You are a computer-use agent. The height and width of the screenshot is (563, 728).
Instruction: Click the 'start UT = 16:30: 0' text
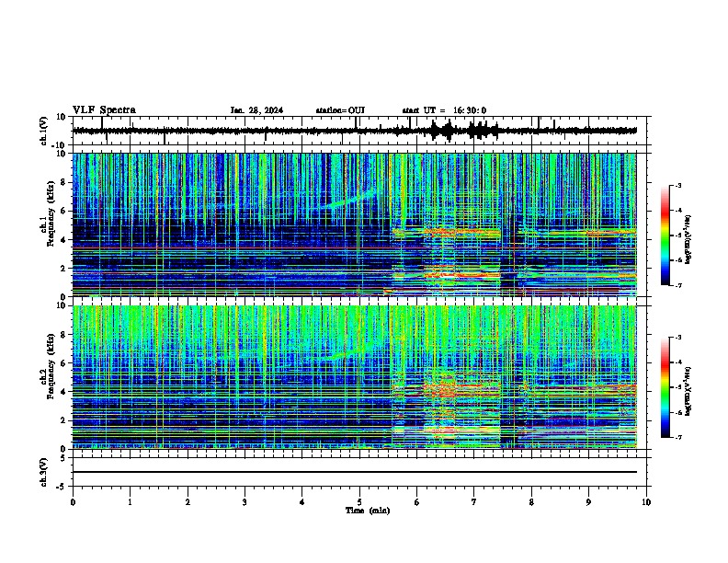[x=444, y=110]
